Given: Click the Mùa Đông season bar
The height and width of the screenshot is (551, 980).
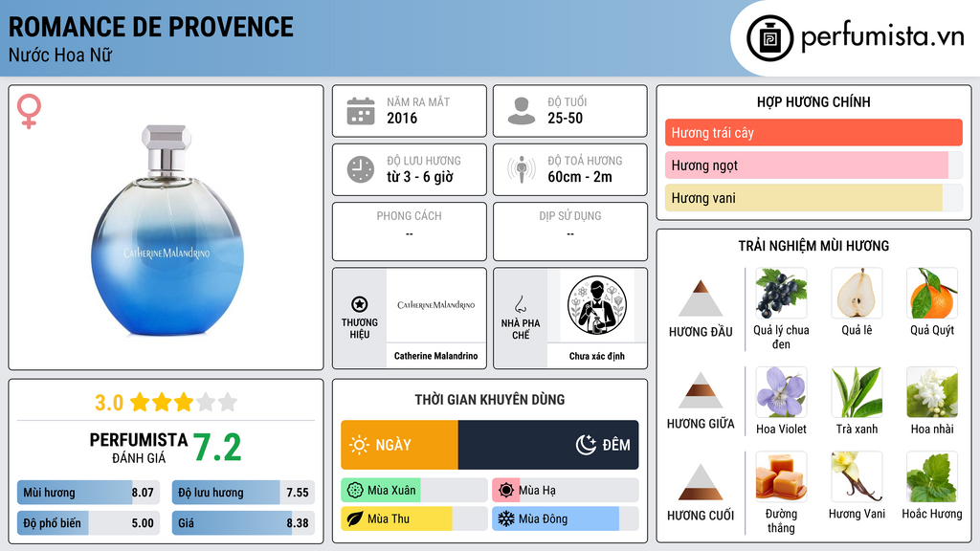Looking at the screenshot, I should pyautogui.click(x=565, y=519).
